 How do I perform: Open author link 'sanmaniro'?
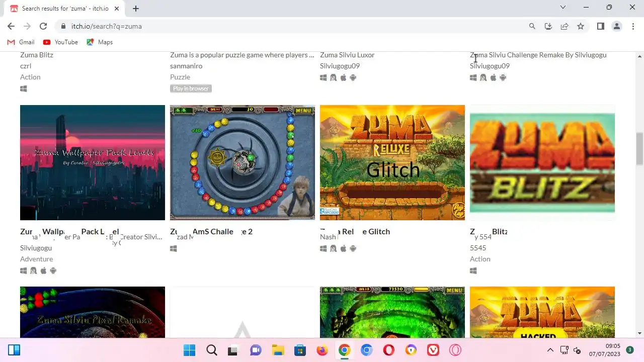[x=186, y=66]
